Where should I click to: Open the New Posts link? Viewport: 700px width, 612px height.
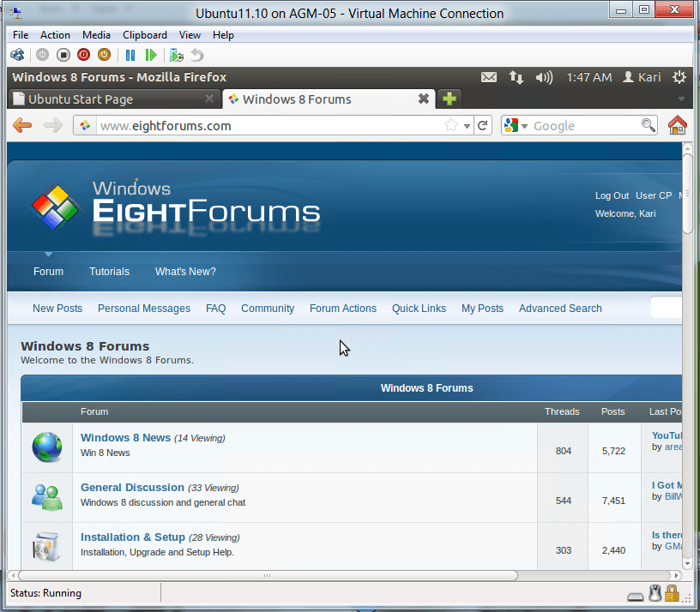point(57,309)
